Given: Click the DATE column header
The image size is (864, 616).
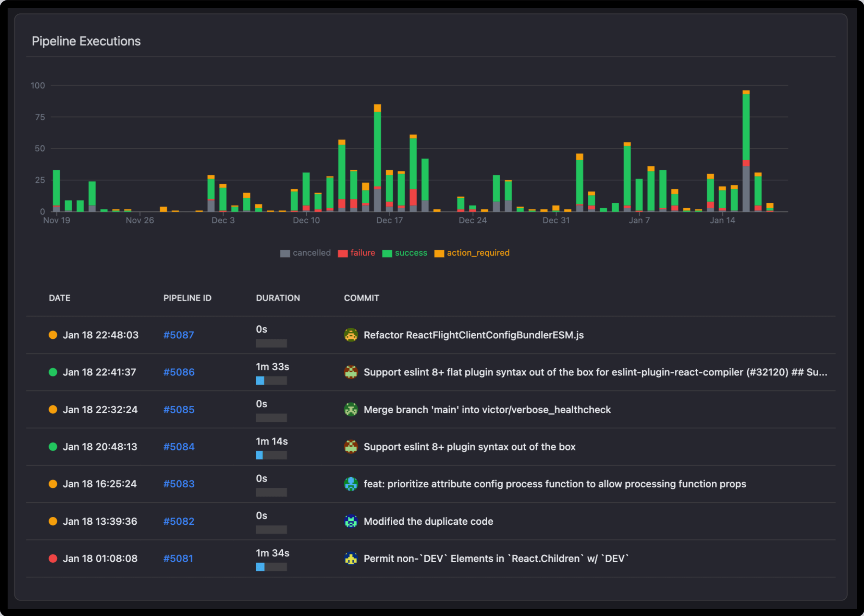Looking at the screenshot, I should pyautogui.click(x=59, y=298).
